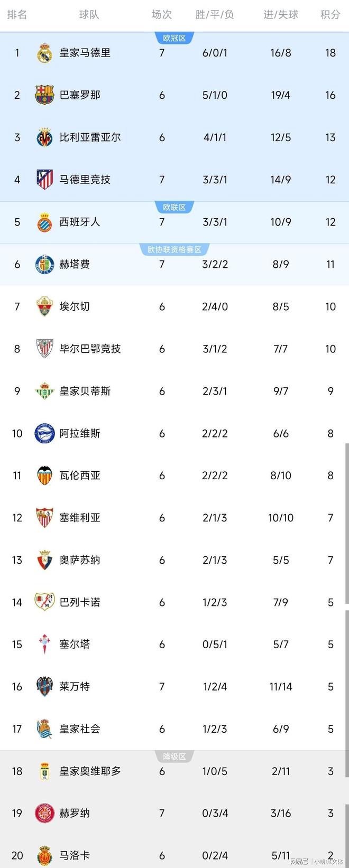Click the 欧协联资格赛区 zone label

[174, 249]
